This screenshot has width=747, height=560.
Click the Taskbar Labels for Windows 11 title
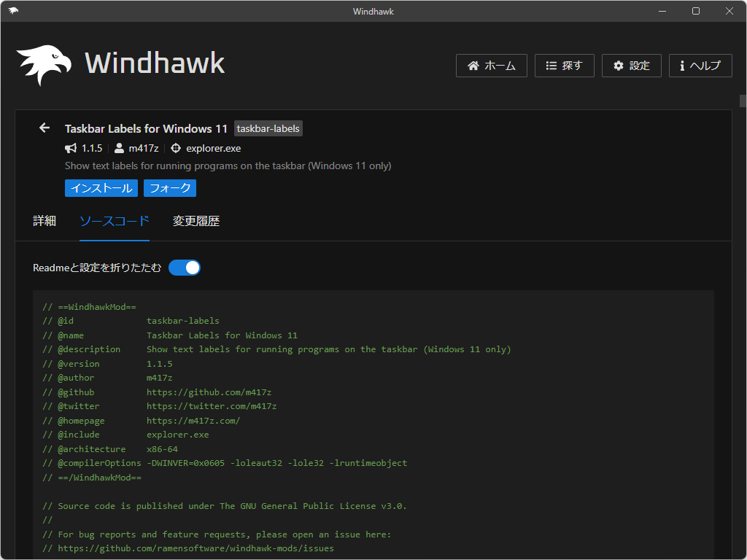point(146,128)
